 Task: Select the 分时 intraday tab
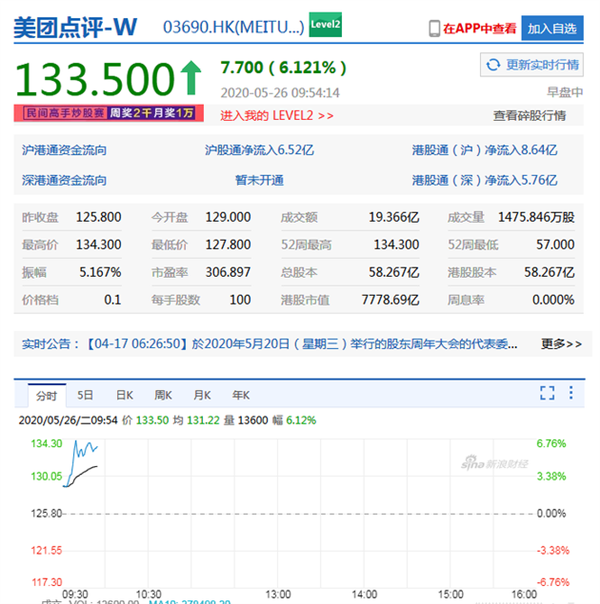[47, 396]
